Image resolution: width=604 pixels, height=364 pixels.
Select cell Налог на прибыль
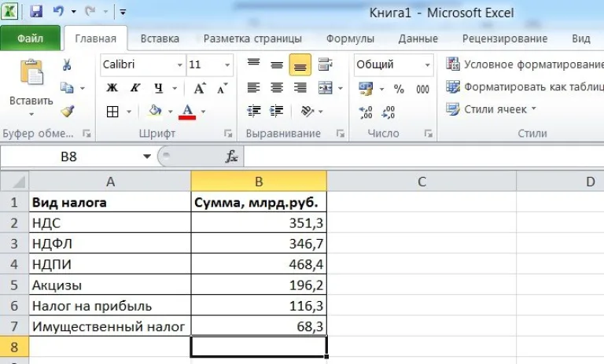[x=110, y=306]
